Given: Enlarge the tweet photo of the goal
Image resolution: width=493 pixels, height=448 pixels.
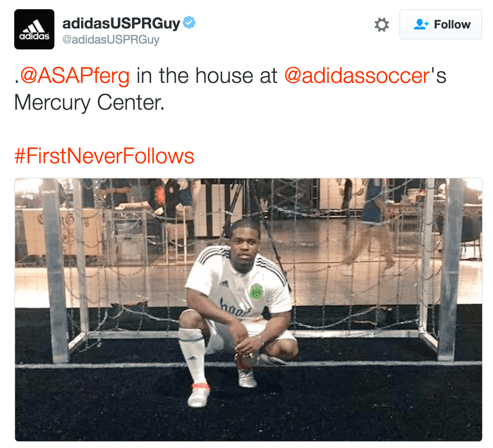Looking at the screenshot, I should point(249,309).
